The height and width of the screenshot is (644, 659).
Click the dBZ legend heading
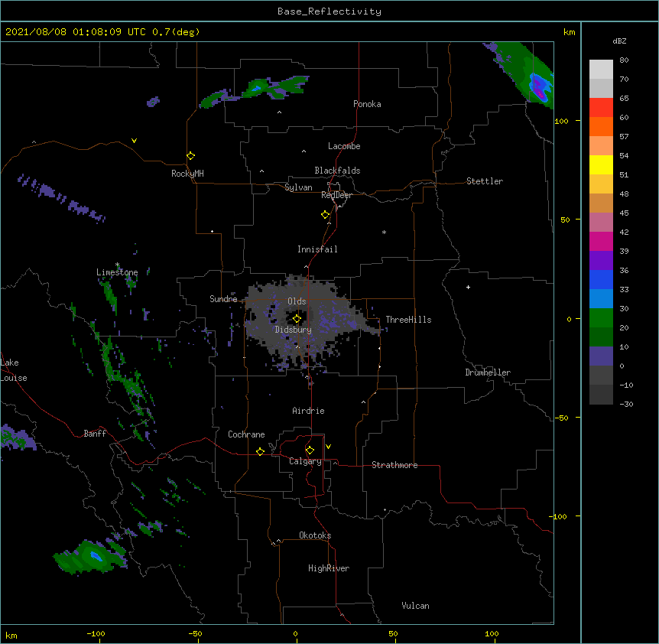point(619,41)
